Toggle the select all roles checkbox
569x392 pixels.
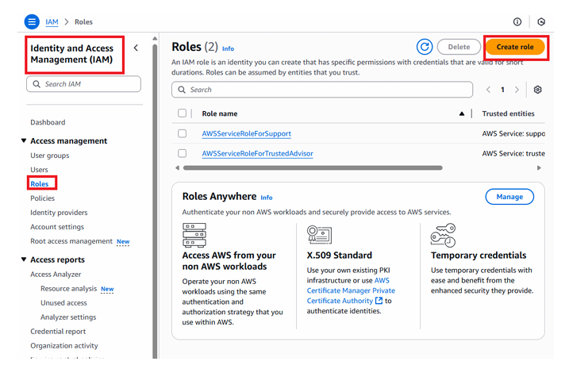183,113
